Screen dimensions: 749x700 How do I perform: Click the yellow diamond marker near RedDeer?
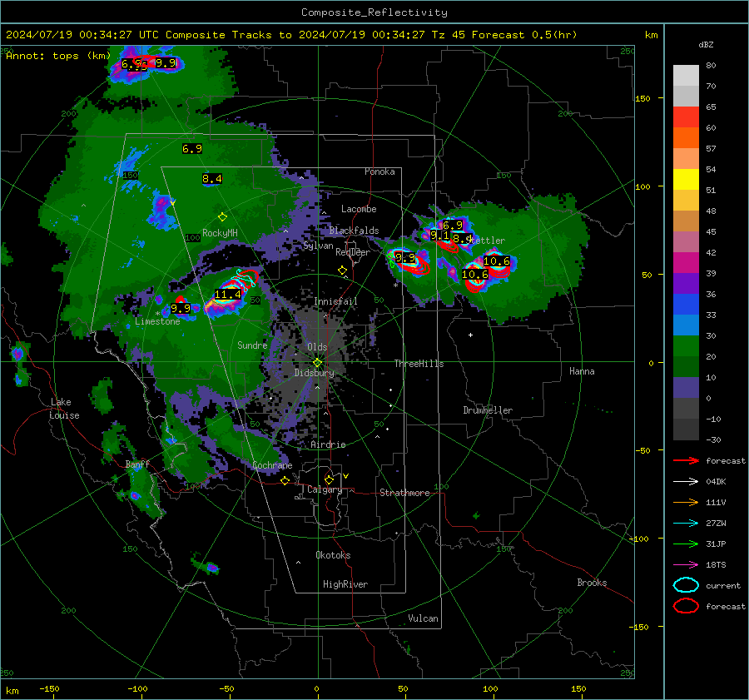(x=342, y=271)
